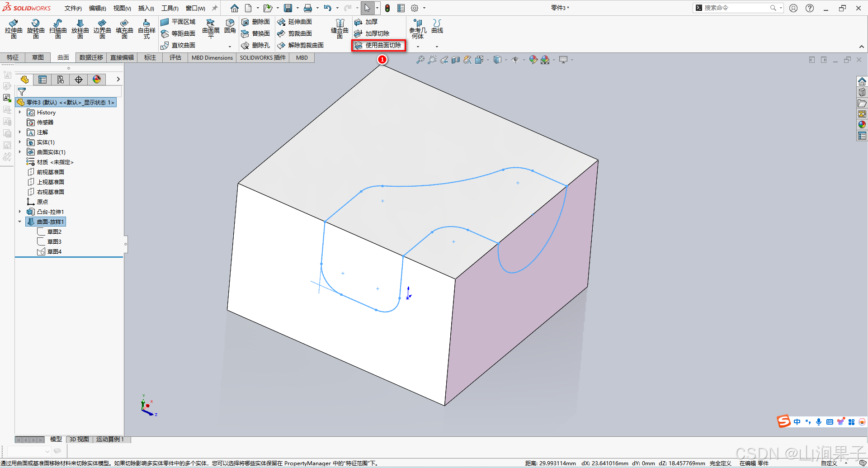
Task: Click the 圆角 fillet tool
Action: (x=230, y=26)
